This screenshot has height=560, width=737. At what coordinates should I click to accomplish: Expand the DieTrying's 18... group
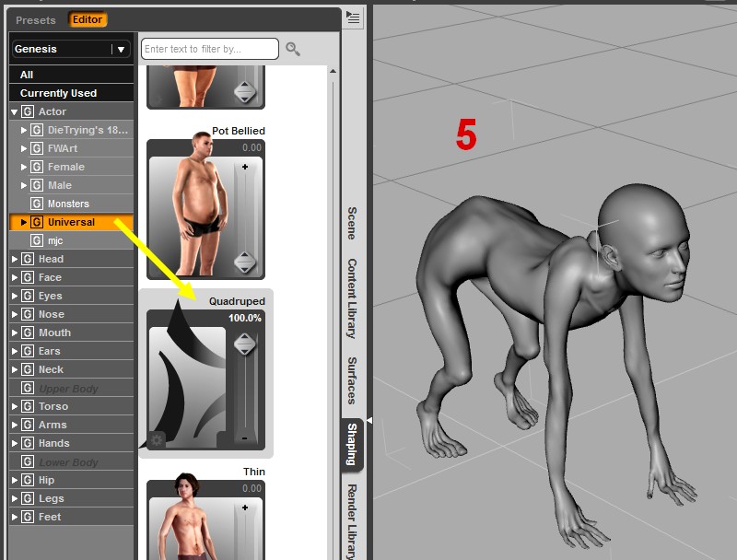(24, 130)
